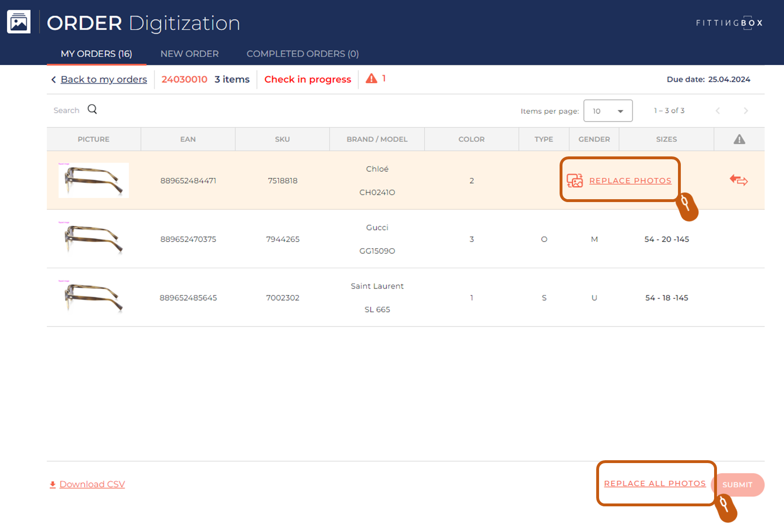784x532 pixels.
Task: Click the Replace Photos link
Action: click(630, 181)
